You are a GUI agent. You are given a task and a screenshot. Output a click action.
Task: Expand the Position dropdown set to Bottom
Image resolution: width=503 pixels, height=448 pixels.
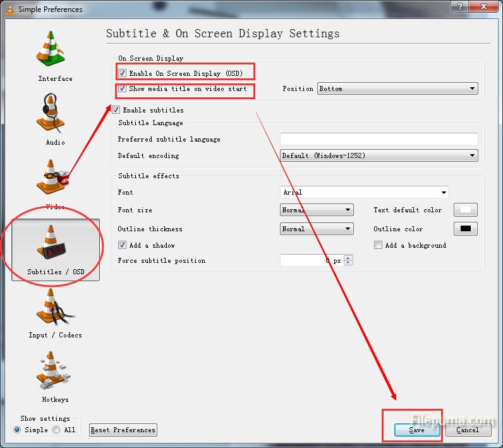click(397, 89)
